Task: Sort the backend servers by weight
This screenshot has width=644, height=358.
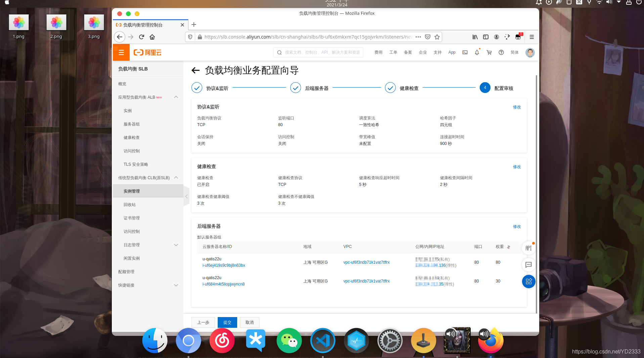Action: click(509, 247)
